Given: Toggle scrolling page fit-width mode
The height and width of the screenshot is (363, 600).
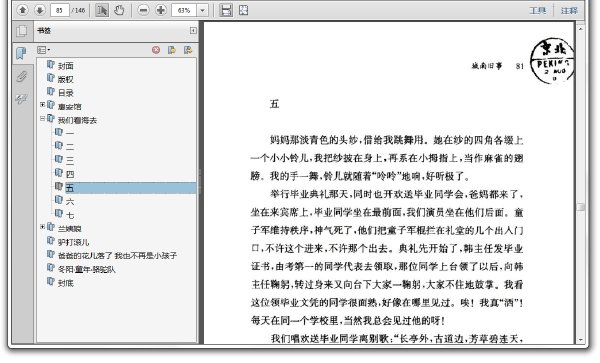Looking at the screenshot, I should pos(226,10).
